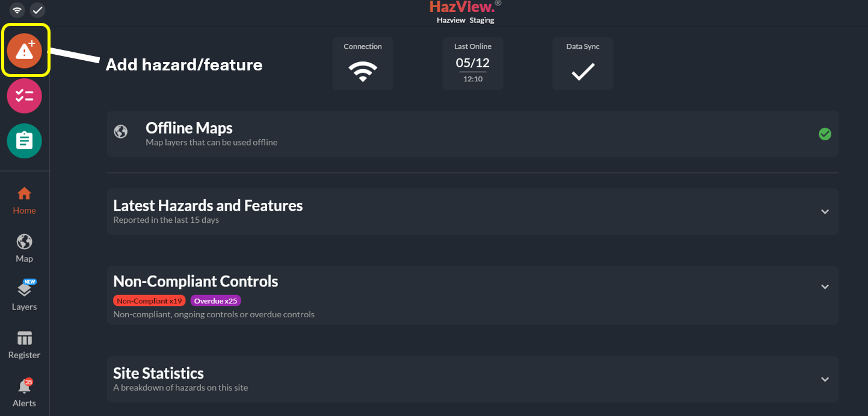Viewport: 868px width, 416px height.
Task: Expand the Site Statistics chevron
Action: [x=825, y=379]
